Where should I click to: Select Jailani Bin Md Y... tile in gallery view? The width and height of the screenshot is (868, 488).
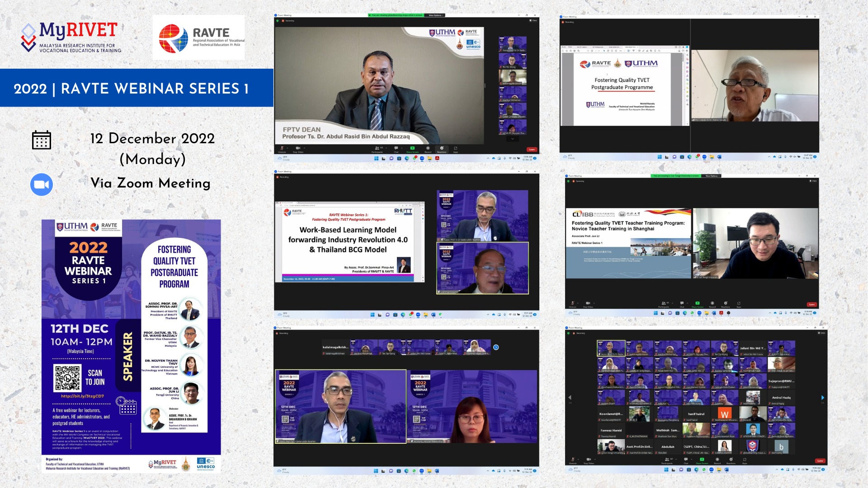tap(753, 348)
